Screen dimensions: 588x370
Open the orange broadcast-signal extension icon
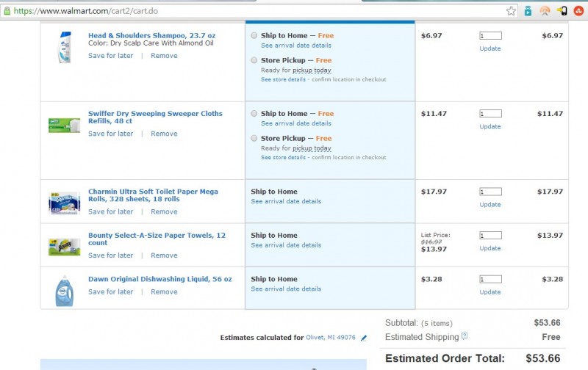pos(545,11)
